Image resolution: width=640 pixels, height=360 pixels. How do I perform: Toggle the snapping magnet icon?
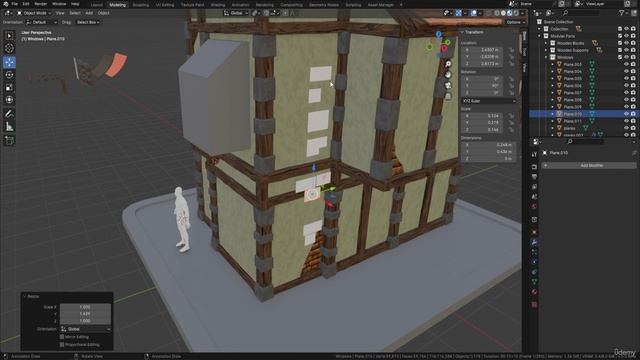266,13
